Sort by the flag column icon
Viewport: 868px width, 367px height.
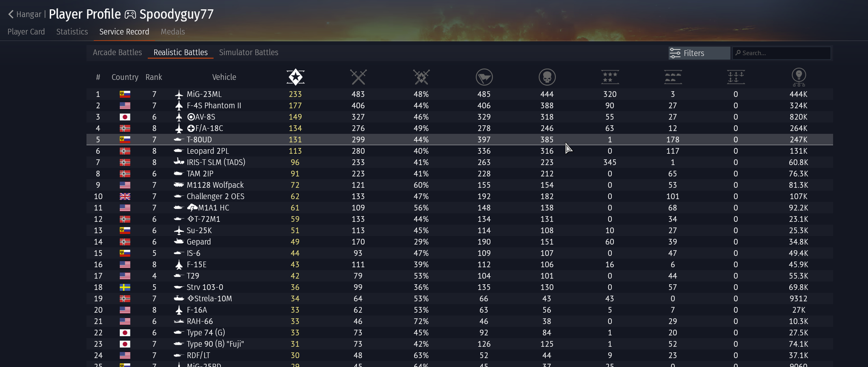pyautogui.click(x=484, y=77)
